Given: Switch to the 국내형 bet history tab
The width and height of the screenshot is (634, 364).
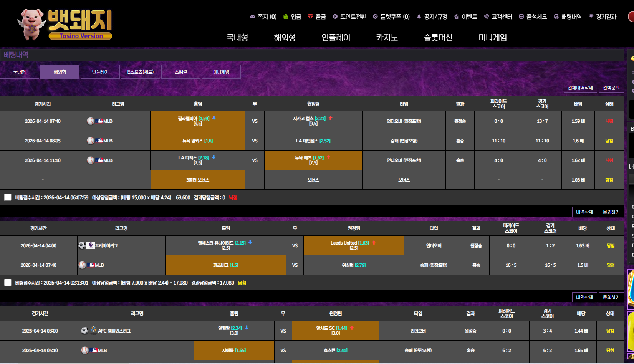Looking at the screenshot, I should 20,72.
